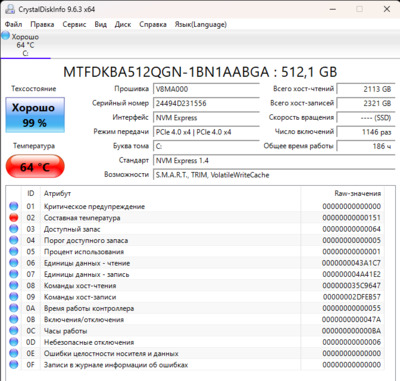
Task: Close the CrystalDiskInfo window
Action: pos(387,9)
